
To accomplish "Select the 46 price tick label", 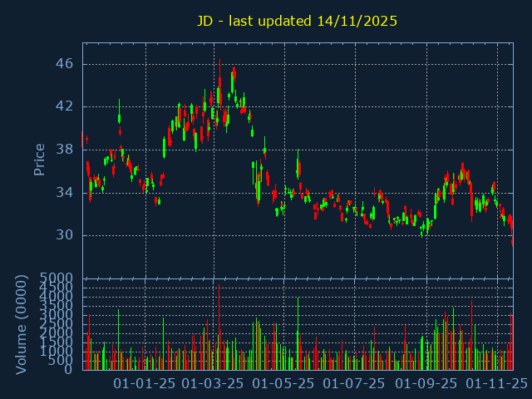I will coord(66,64).
